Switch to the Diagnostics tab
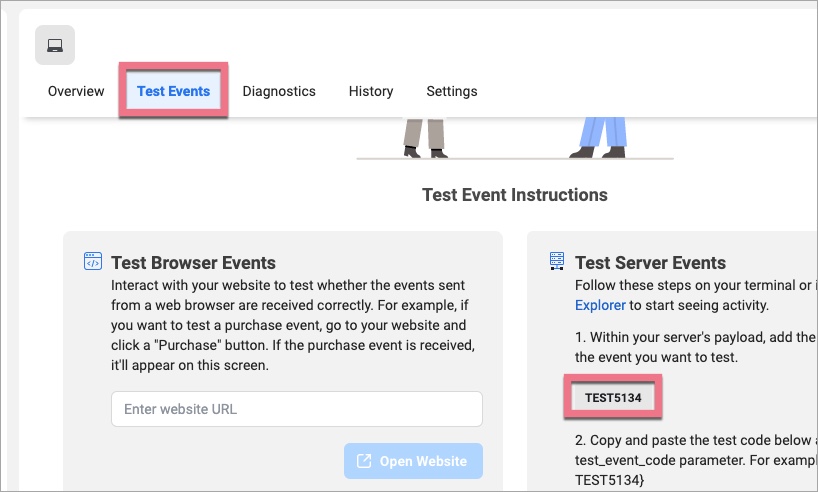The width and height of the screenshot is (818, 492). pyautogui.click(x=279, y=91)
